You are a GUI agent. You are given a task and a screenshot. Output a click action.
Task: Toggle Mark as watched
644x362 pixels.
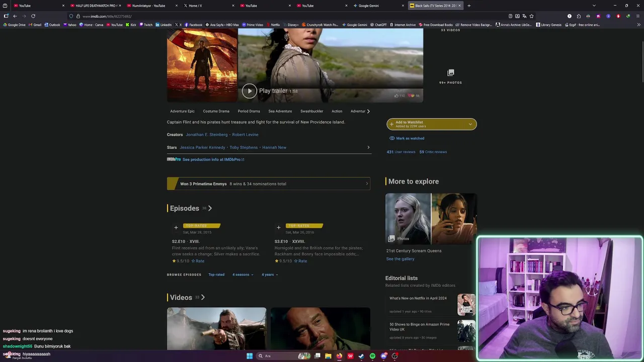(x=407, y=138)
